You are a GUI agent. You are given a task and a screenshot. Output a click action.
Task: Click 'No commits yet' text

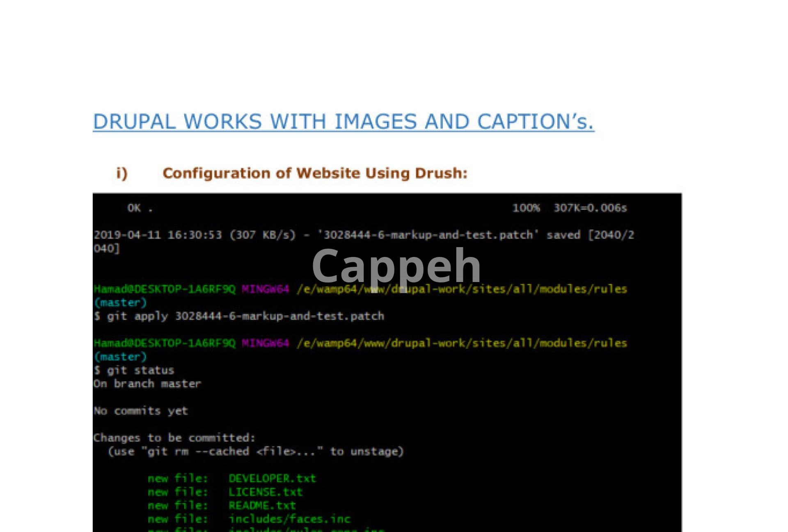click(140, 411)
